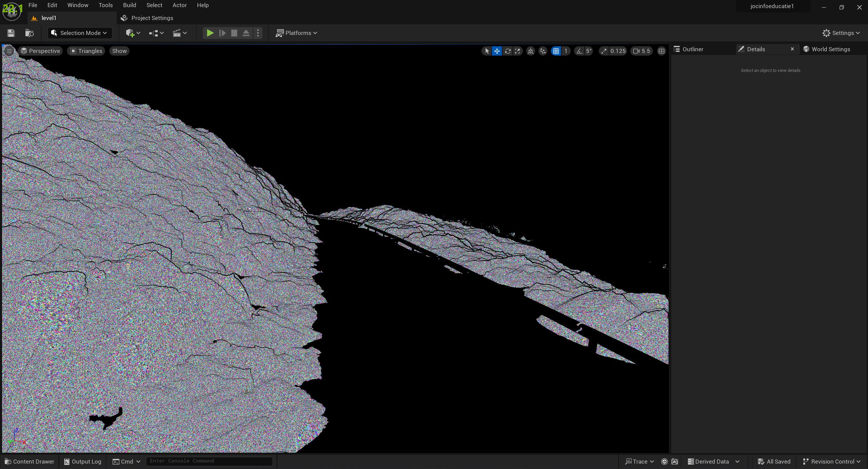Select the scale transform gizmo tool

point(517,51)
